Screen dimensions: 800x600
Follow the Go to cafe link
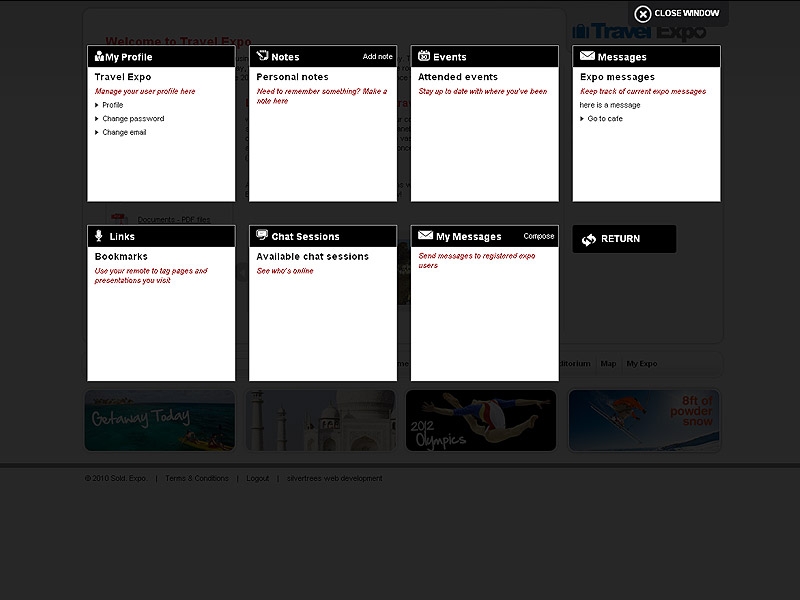(x=604, y=119)
